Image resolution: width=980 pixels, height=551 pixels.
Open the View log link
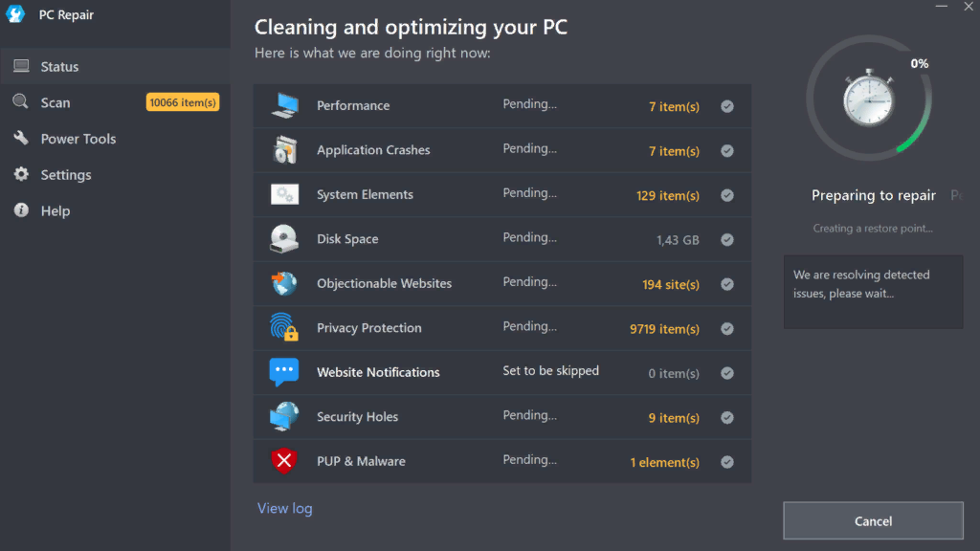coord(285,509)
